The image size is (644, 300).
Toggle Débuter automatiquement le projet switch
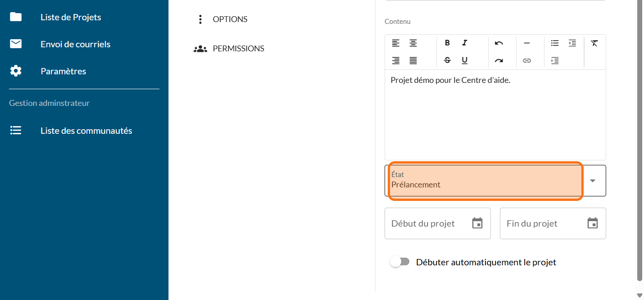pyautogui.click(x=399, y=262)
